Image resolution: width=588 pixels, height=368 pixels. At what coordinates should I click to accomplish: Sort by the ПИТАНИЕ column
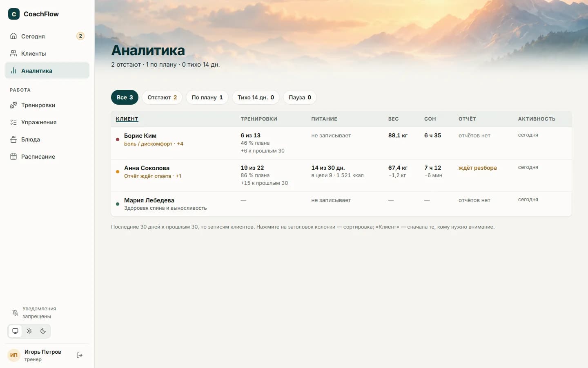(x=324, y=119)
